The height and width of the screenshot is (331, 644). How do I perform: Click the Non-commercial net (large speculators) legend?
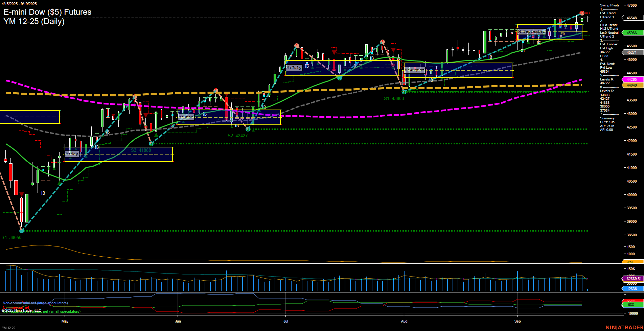point(35,303)
